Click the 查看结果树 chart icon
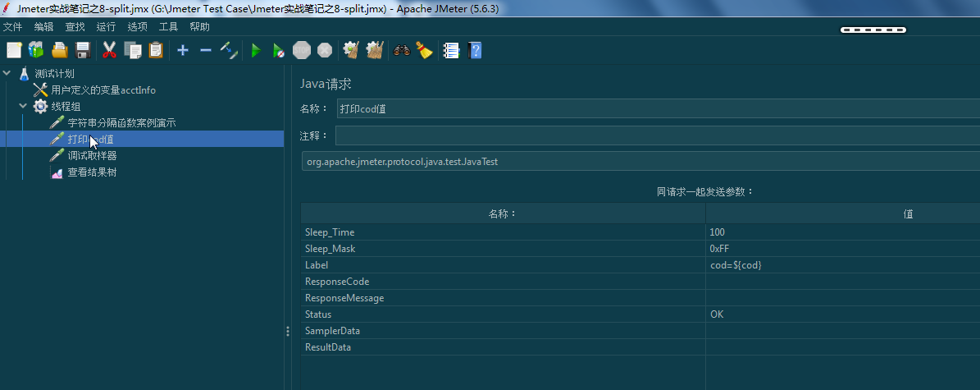 [57, 172]
